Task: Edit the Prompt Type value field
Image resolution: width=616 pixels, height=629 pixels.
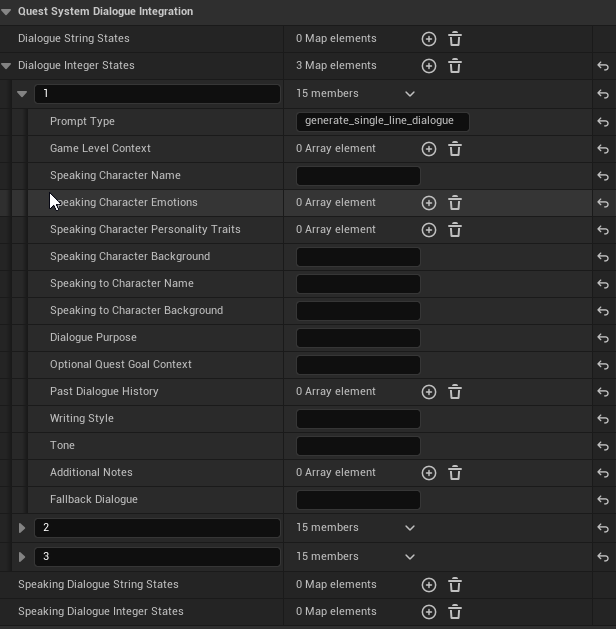Action: 382,122
